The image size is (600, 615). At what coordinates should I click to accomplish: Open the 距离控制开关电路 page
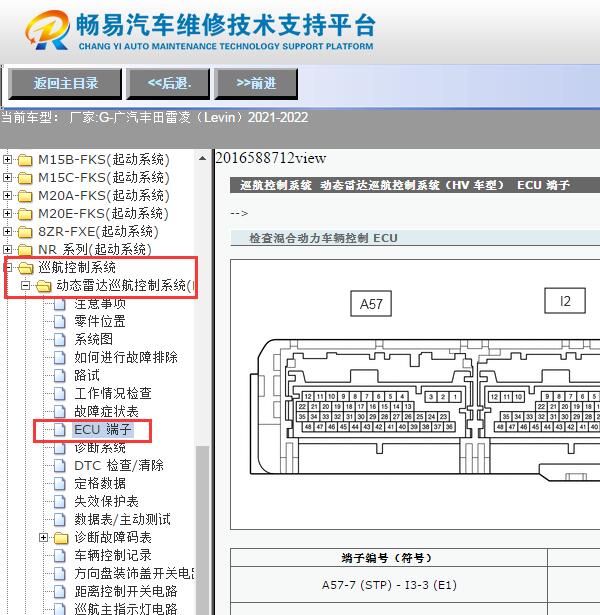pos(126,591)
